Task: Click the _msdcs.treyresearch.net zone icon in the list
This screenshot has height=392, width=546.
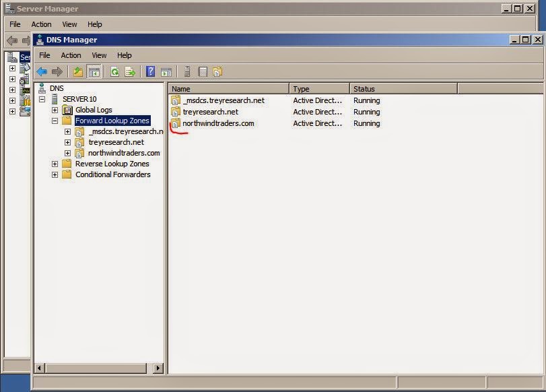Action: [176, 100]
